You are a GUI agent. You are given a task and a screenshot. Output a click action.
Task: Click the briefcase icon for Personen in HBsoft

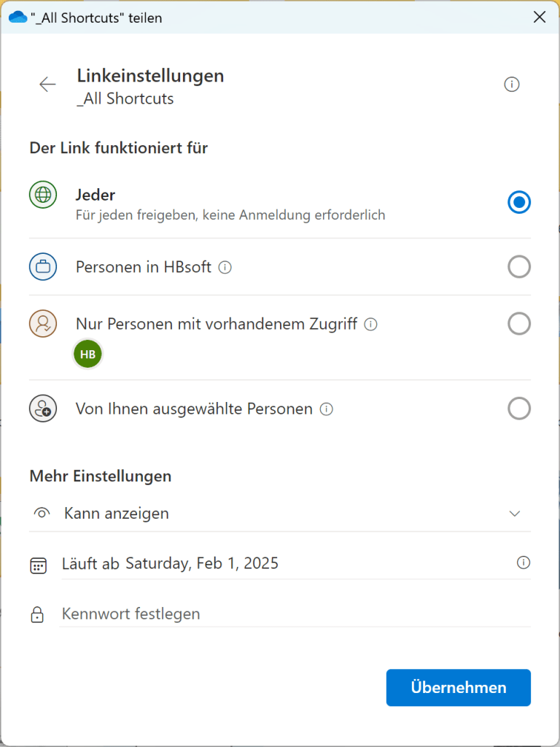pyautogui.click(x=43, y=266)
